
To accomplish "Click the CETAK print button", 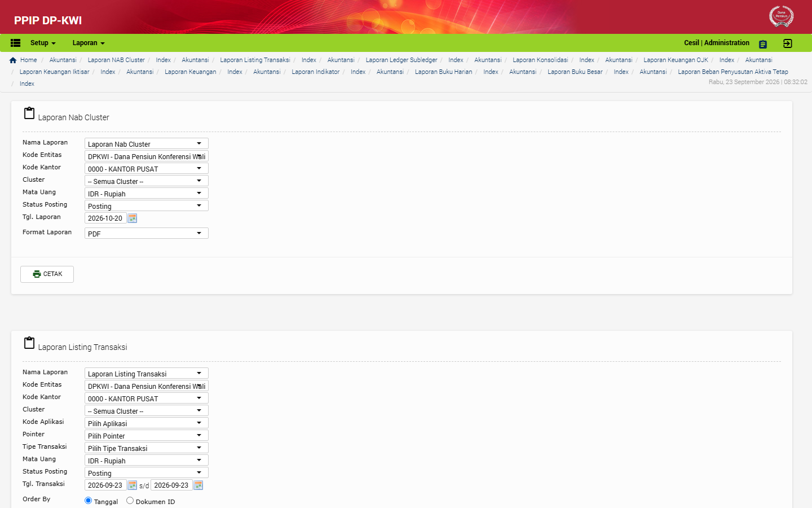I will coord(47,274).
